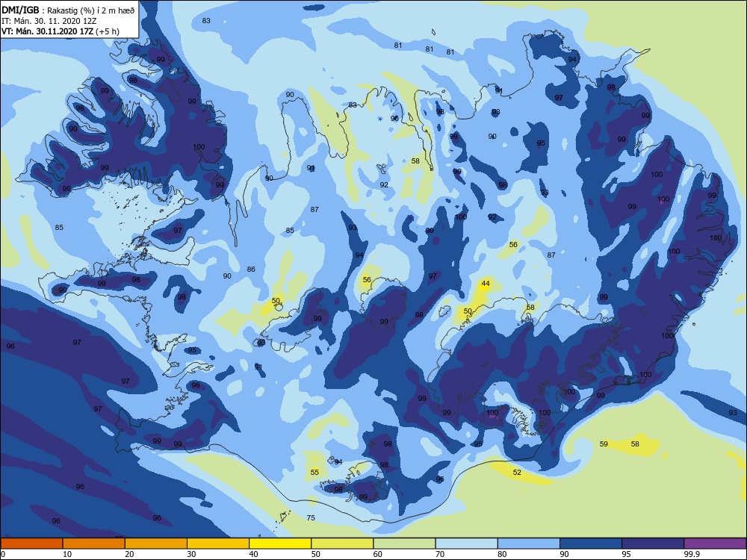
Task: Select the bright yellow 40–50 legend swatch
Action: tap(280, 544)
